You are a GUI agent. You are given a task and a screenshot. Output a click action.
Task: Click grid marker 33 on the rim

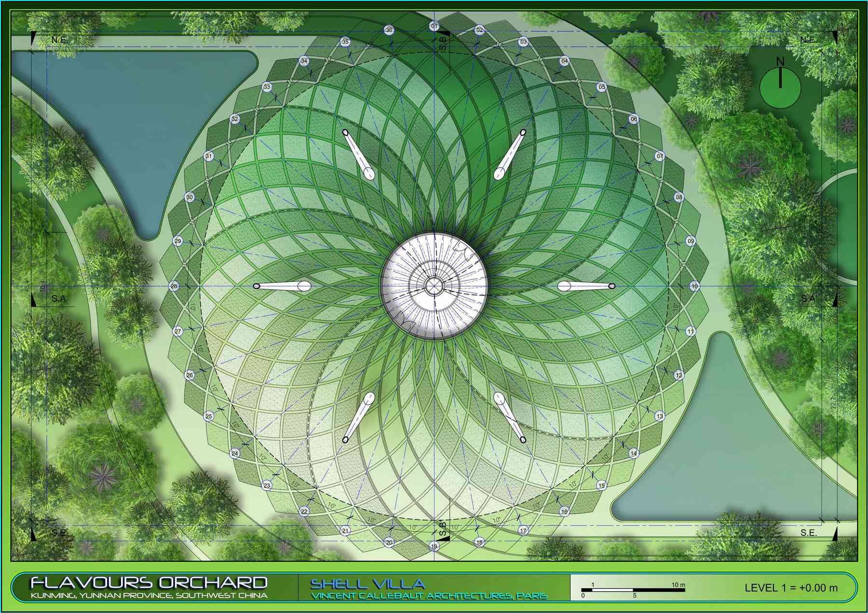(267, 87)
